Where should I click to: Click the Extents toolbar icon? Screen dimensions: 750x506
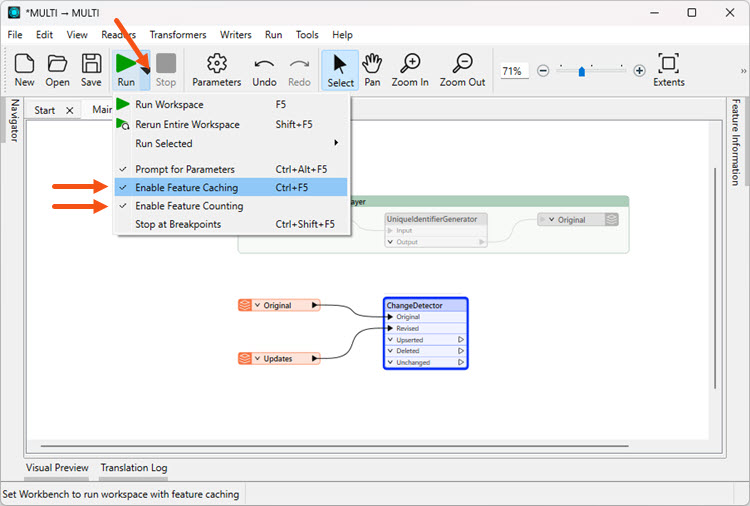click(668, 63)
